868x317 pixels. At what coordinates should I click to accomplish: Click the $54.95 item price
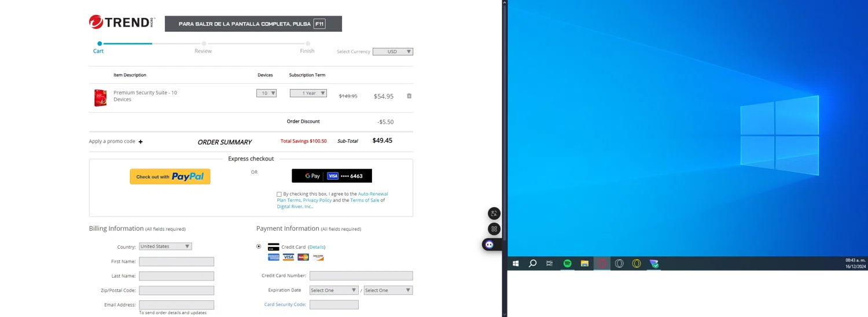pos(384,97)
